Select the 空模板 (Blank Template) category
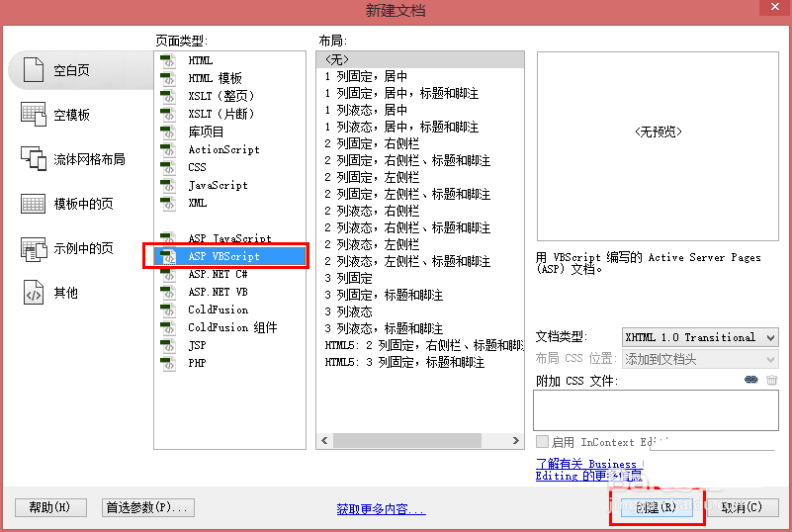This screenshot has height=532, width=792. tap(55, 115)
